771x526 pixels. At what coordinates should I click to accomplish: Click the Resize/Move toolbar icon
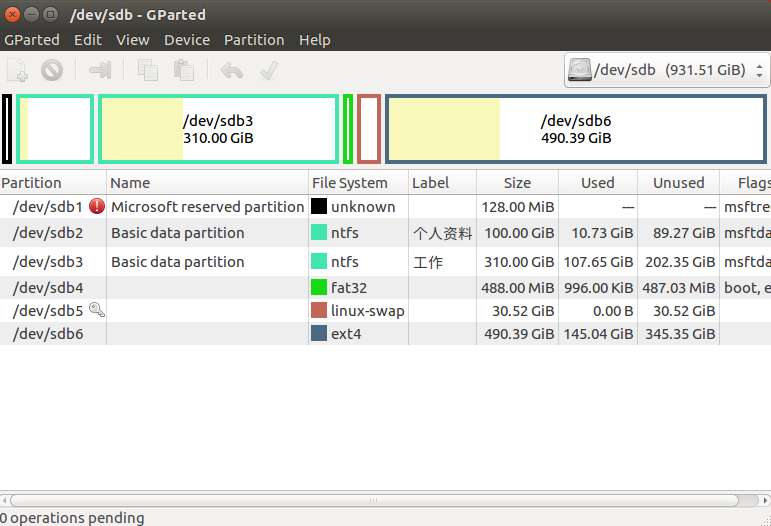(100, 70)
